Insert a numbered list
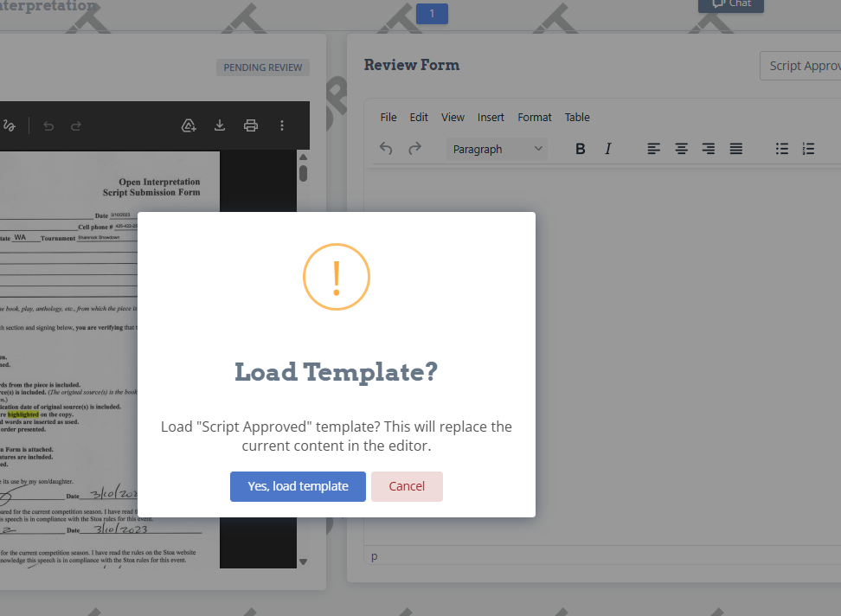841x616 pixels. 808,149
